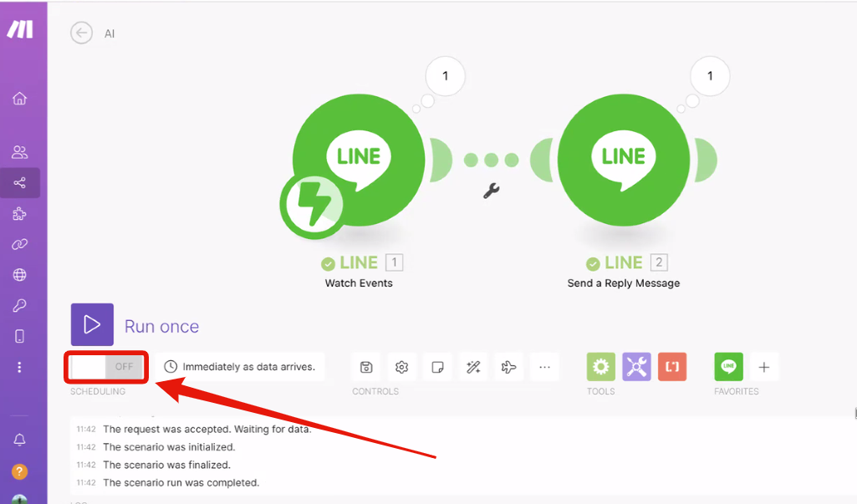Turn on the scenario scheduling OFF switch

pos(107,367)
